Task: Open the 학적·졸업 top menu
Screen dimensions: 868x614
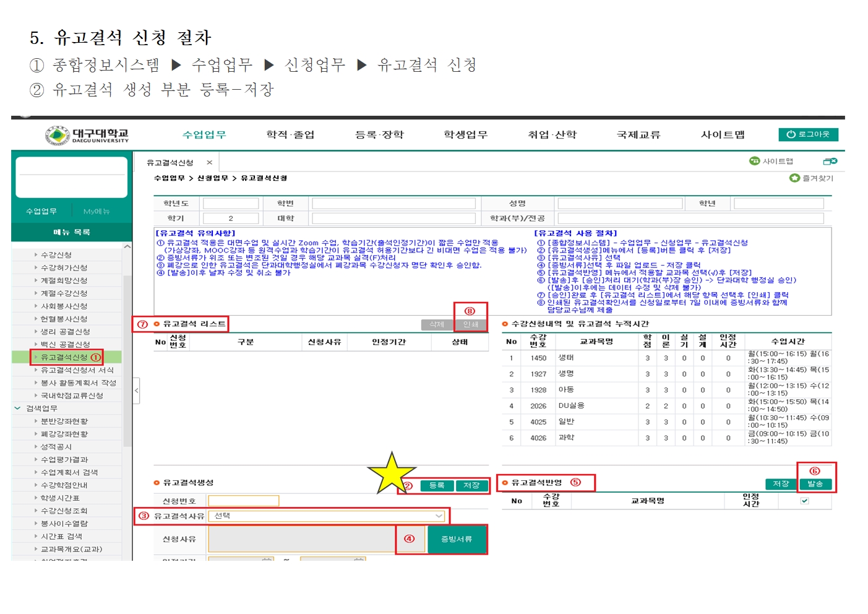Action: click(290, 134)
